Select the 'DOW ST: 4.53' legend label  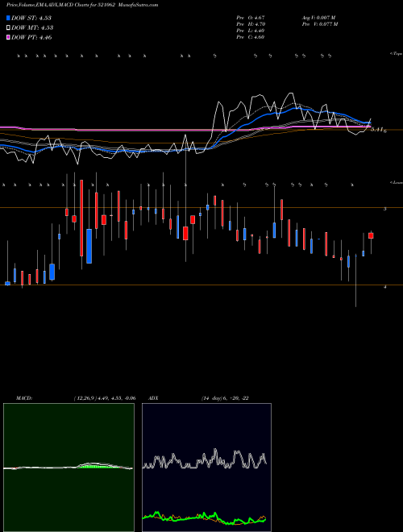(31, 18)
